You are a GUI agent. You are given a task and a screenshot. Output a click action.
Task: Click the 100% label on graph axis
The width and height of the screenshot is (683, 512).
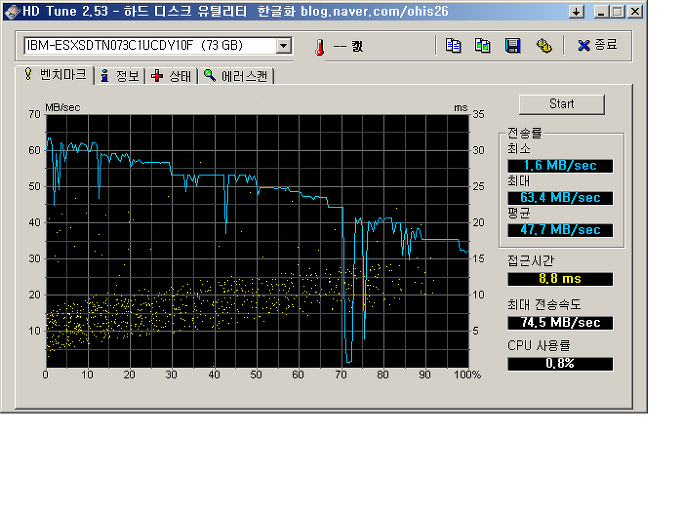(467, 375)
